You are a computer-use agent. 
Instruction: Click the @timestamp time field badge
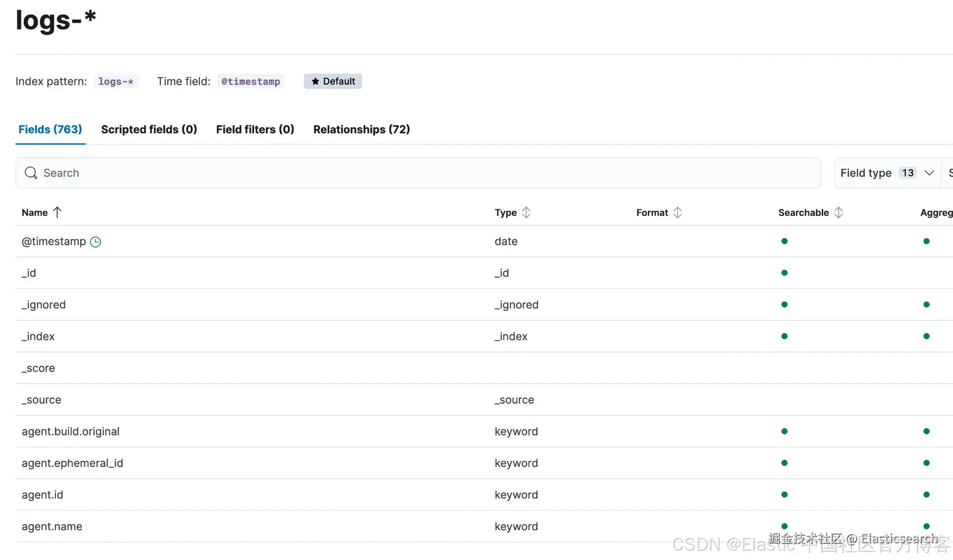[x=250, y=81]
